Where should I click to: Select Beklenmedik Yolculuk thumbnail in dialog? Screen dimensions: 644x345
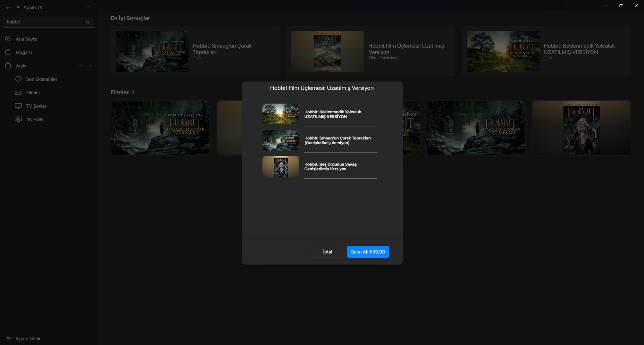(281, 114)
